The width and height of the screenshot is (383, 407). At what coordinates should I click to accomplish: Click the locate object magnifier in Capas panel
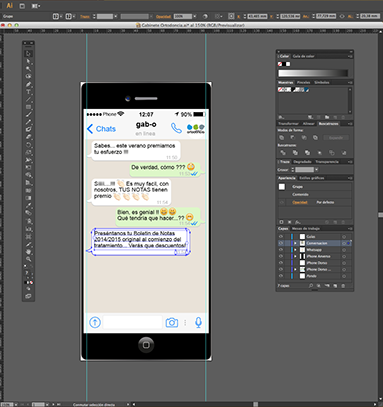click(x=311, y=286)
